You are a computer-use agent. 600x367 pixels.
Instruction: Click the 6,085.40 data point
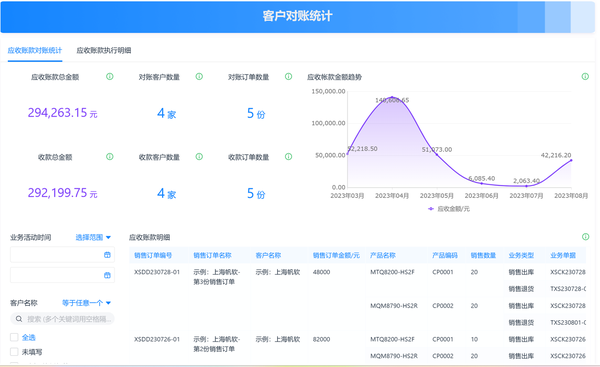click(x=482, y=184)
